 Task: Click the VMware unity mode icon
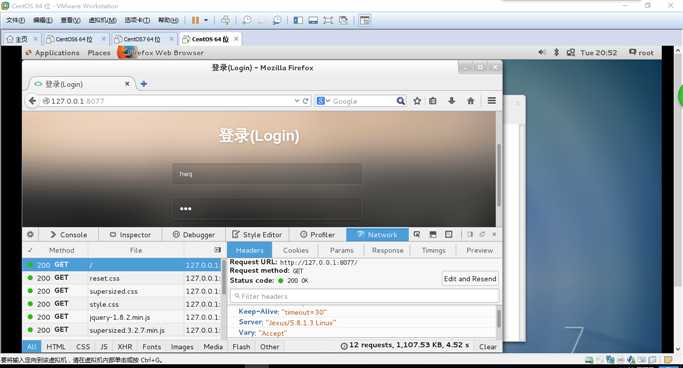343,20
